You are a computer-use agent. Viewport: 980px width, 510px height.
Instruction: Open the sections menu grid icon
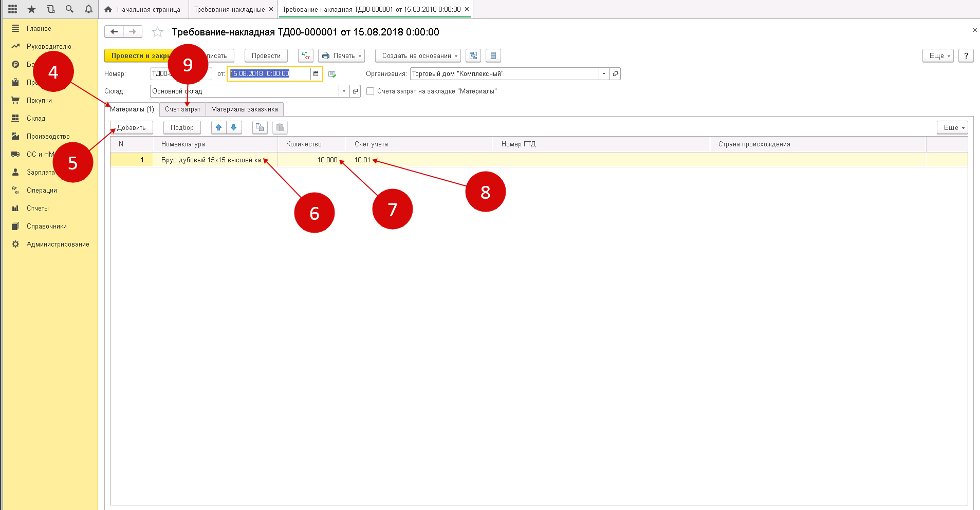click(x=13, y=9)
